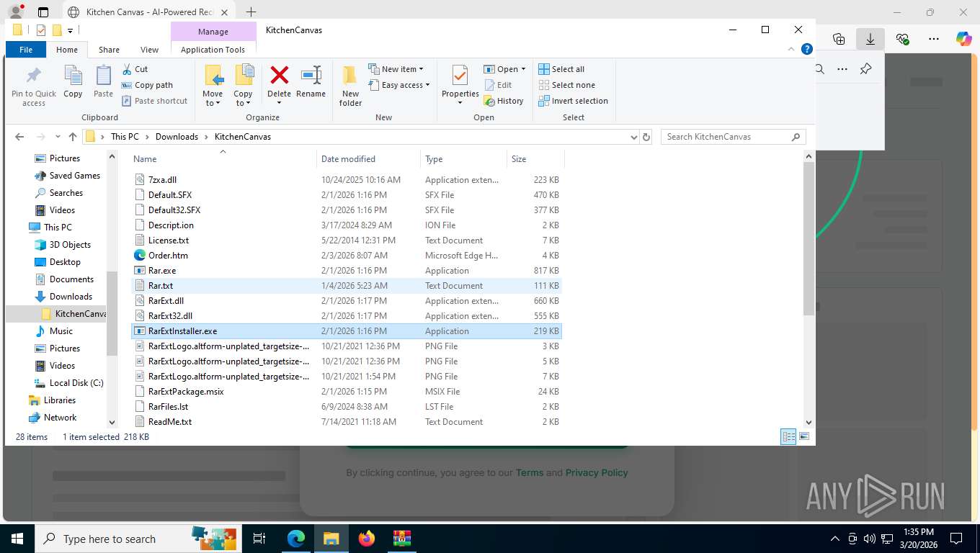Click the Edit ribbon command

(497, 85)
